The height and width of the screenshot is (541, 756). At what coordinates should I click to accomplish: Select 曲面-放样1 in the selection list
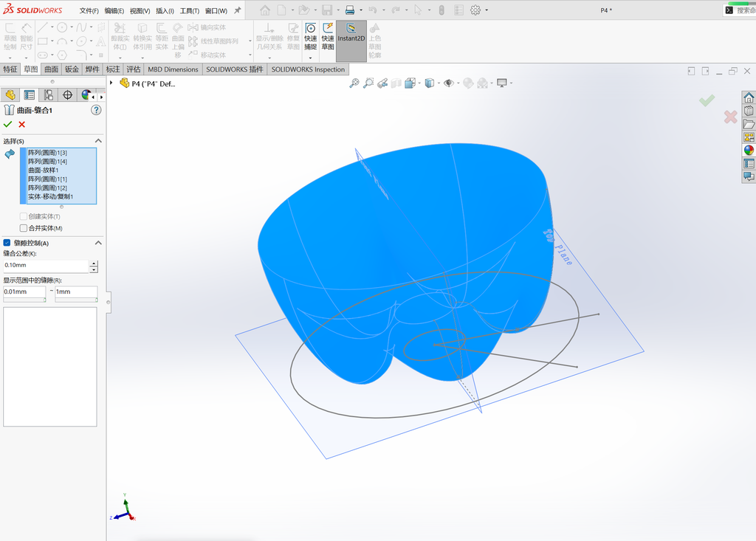44,170
